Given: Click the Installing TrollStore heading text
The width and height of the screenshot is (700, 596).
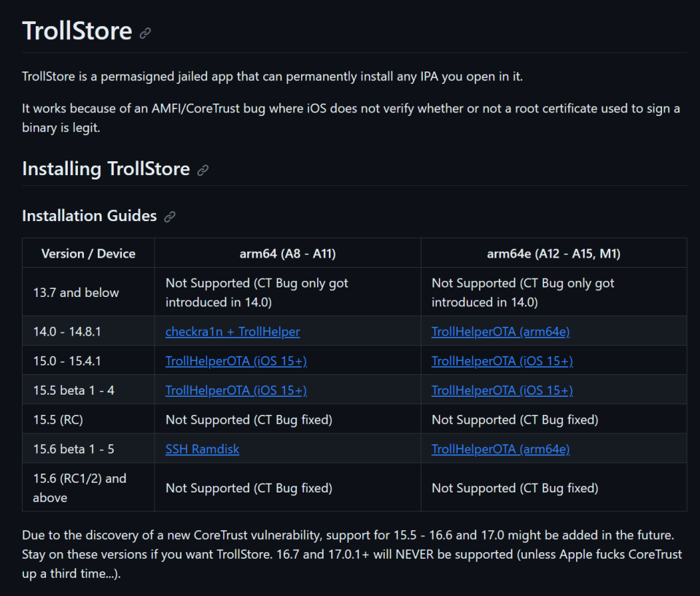Looking at the screenshot, I should [106, 169].
